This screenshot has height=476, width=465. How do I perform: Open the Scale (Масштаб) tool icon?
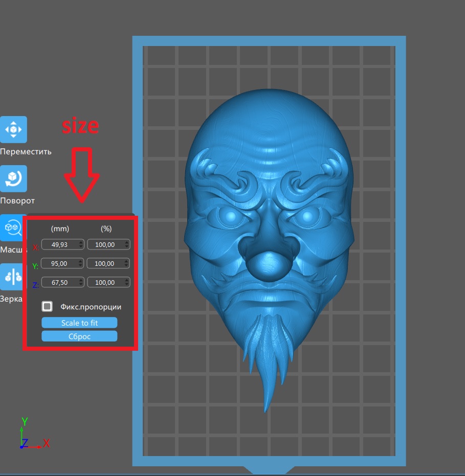[13, 227]
